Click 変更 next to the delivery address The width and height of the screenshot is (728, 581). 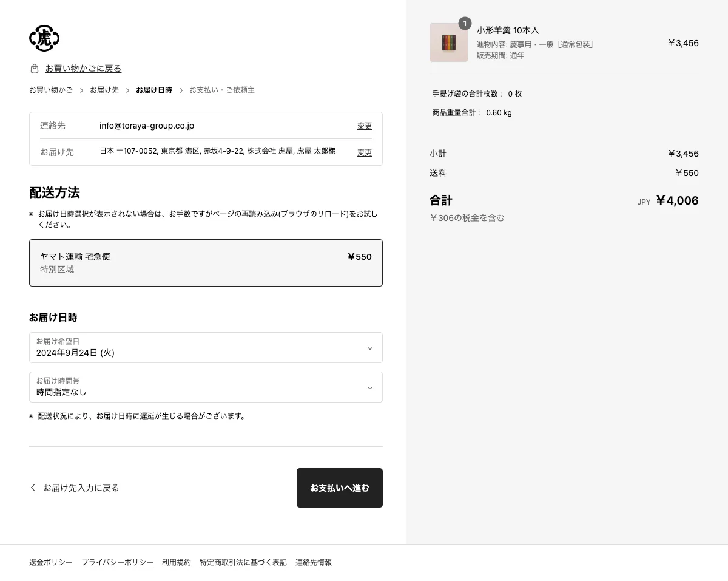[x=364, y=152]
